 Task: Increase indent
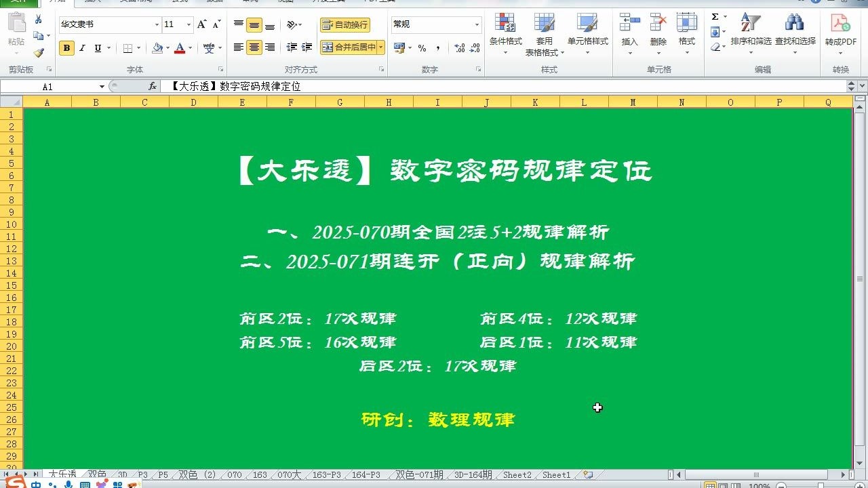pos(307,47)
